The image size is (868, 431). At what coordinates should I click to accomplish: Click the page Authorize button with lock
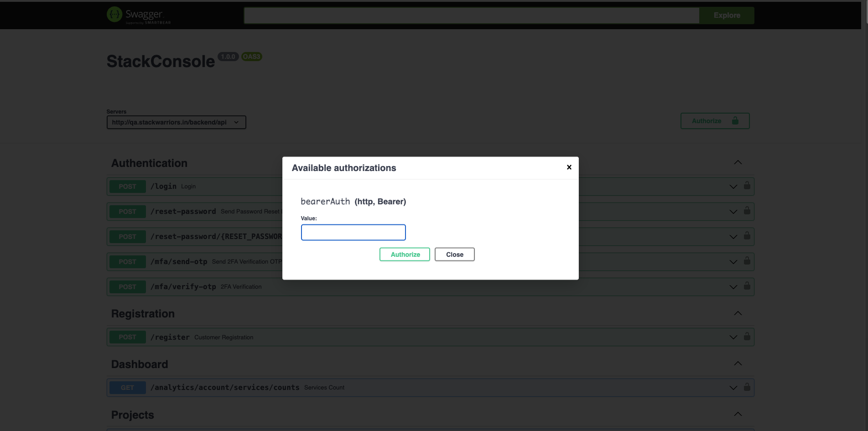715,121
